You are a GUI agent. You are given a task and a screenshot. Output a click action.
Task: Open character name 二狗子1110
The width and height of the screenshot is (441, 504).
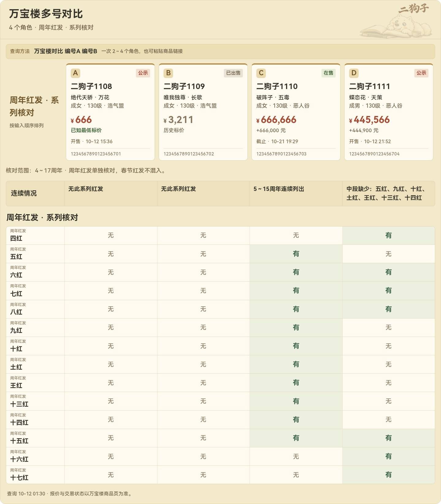point(277,86)
